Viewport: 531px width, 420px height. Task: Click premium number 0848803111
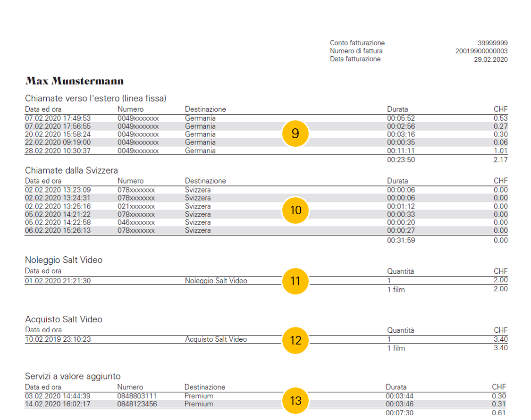point(137,396)
